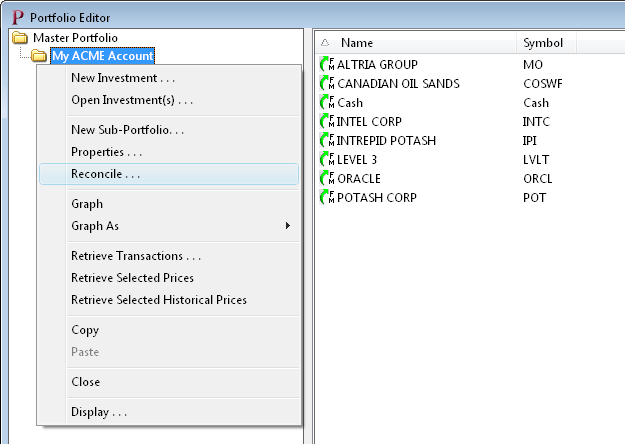Click the INTEL CORP investment icon
The height and width of the screenshot is (444, 625).
click(327, 121)
